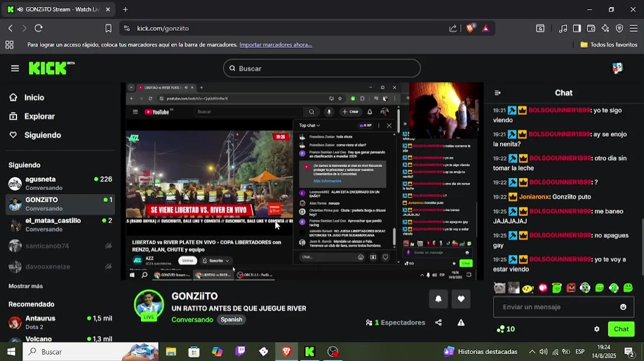Select the offline santicanob74 channel
This screenshot has height=361, width=644.
tap(60, 246)
